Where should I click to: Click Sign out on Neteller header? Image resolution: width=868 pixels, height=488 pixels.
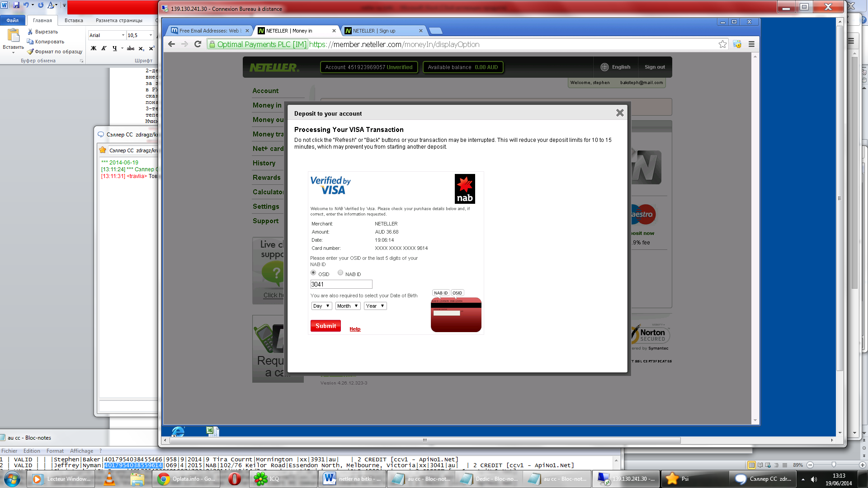[655, 67]
